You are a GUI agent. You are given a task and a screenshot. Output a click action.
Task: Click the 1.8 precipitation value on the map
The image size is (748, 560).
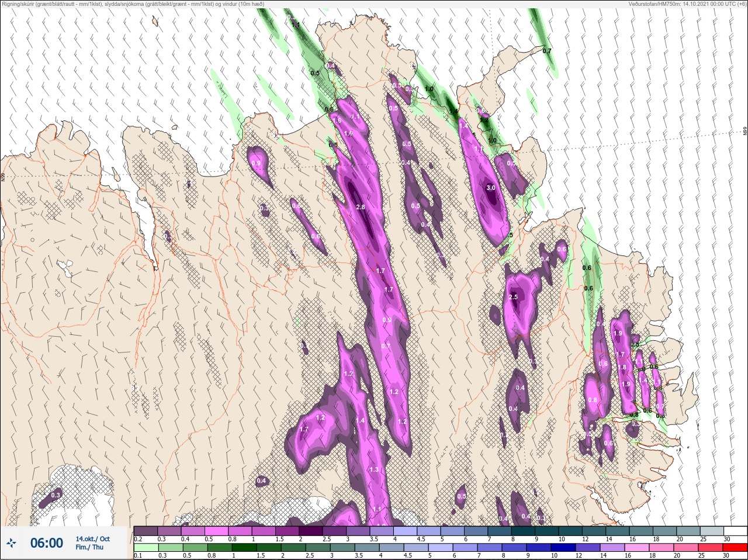622,367
